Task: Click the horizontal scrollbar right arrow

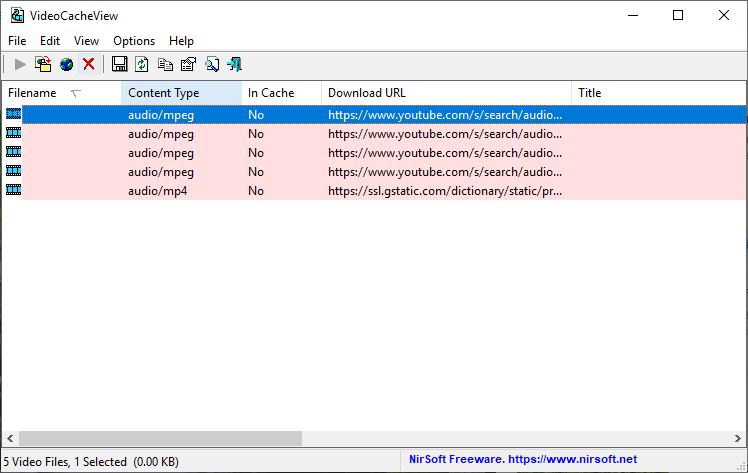Action: [x=738, y=438]
